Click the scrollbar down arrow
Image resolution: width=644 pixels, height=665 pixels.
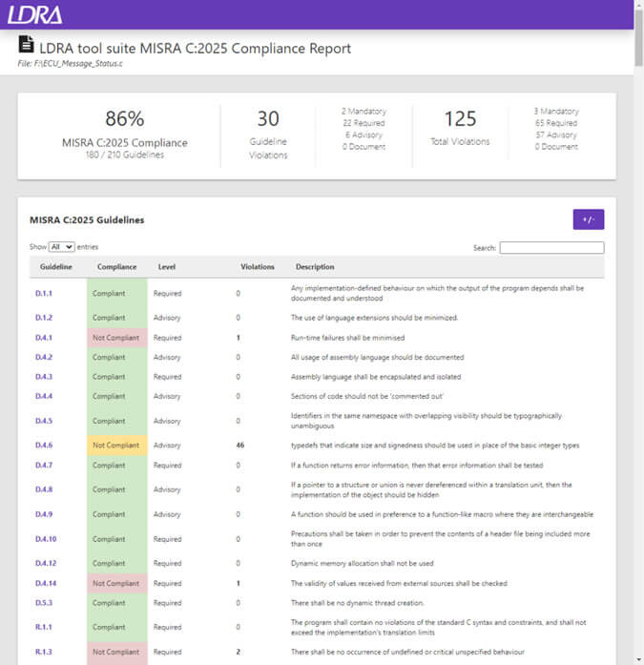638,660
